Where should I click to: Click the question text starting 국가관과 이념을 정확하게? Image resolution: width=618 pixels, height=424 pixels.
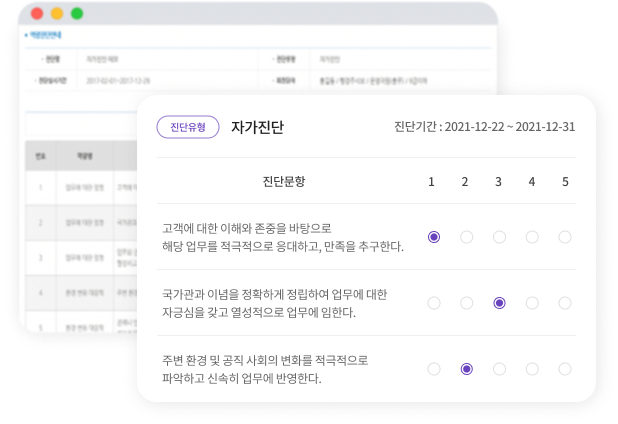[274, 303]
